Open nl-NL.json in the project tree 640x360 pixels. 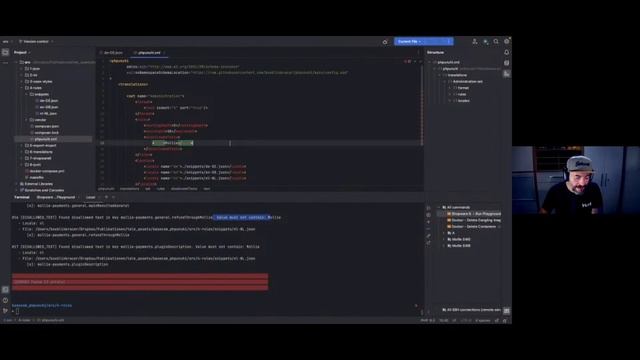click(x=47, y=113)
